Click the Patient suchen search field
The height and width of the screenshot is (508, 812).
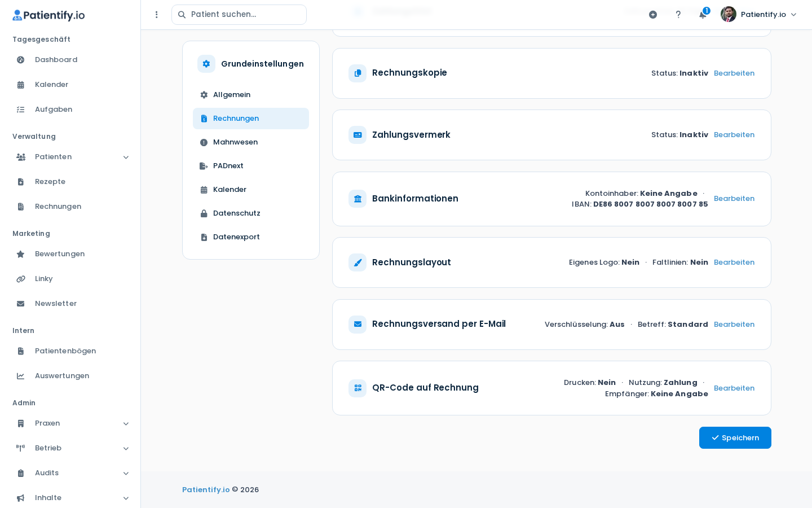(239, 15)
